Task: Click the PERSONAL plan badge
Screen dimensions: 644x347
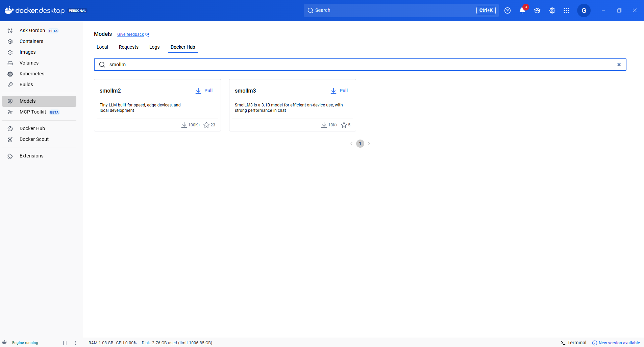Action: click(77, 11)
